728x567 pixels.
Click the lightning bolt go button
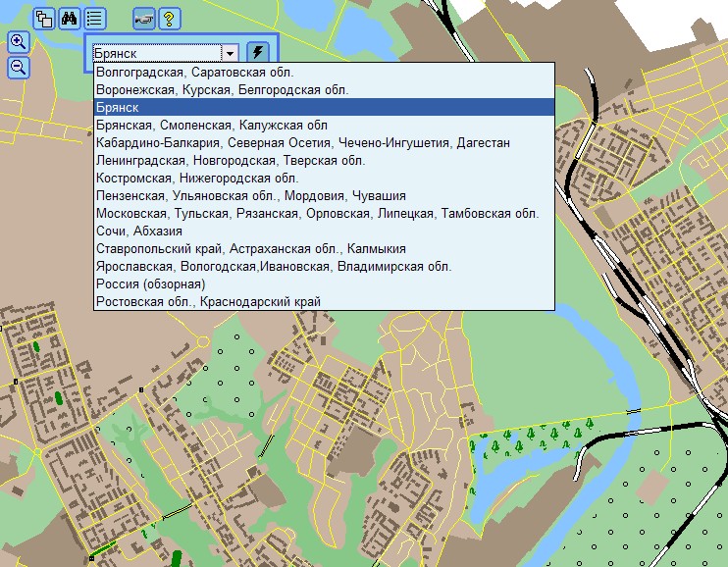pyautogui.click(x=258, y=53)
